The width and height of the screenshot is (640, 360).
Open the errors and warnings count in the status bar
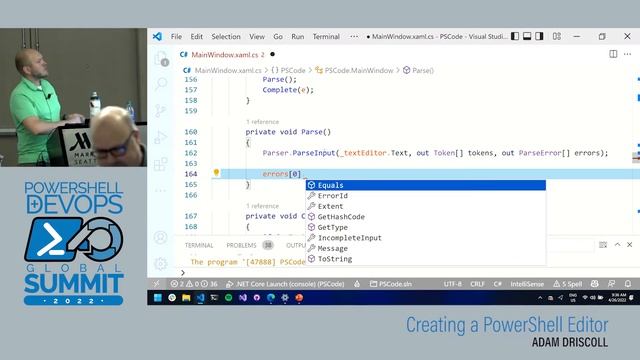(x=194, y=284)
